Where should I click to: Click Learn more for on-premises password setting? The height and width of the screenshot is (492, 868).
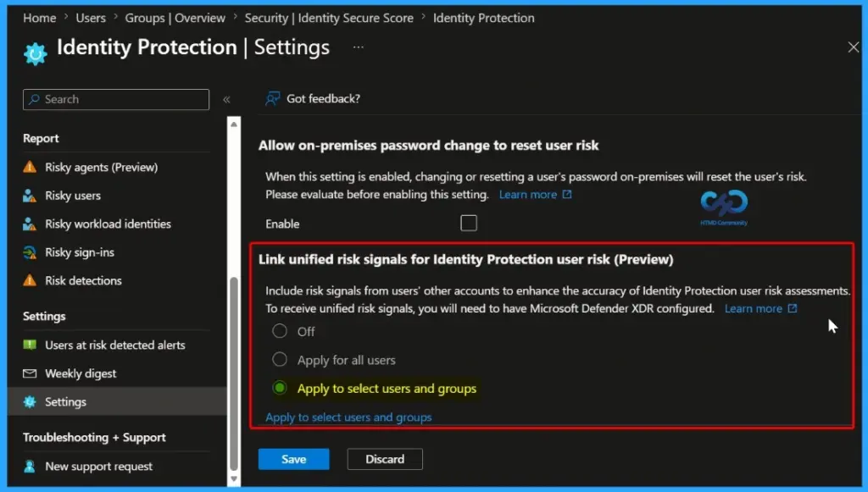[527, 195]
